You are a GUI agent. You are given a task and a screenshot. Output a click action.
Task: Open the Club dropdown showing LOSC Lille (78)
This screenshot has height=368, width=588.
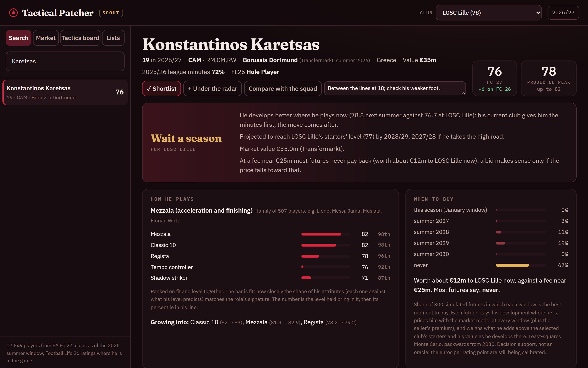488,13
